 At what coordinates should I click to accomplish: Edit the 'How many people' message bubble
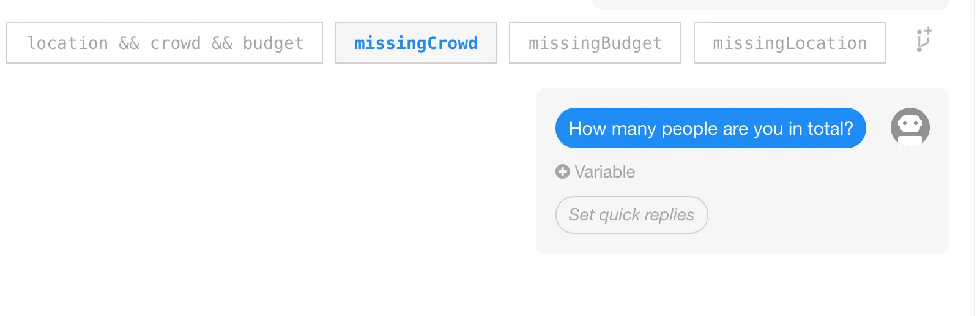click(x=710, y=129)
